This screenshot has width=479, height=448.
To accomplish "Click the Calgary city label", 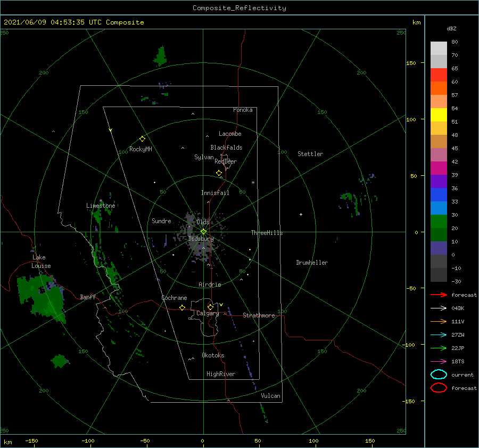I will coord(208,313).
